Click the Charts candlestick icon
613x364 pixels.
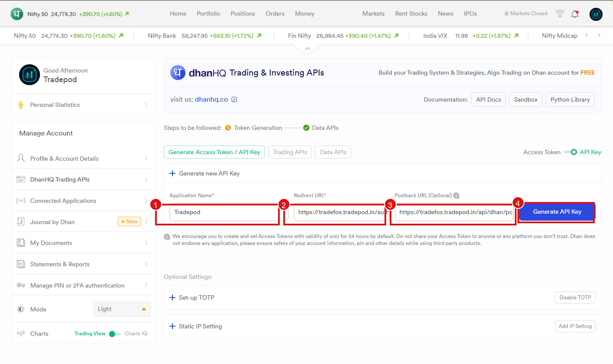pos(20,334)
